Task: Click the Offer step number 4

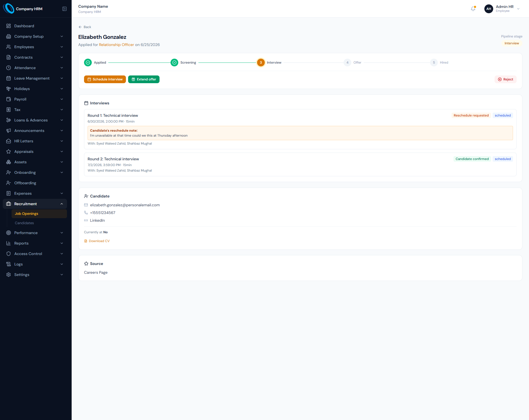Action: click(347, 63)
